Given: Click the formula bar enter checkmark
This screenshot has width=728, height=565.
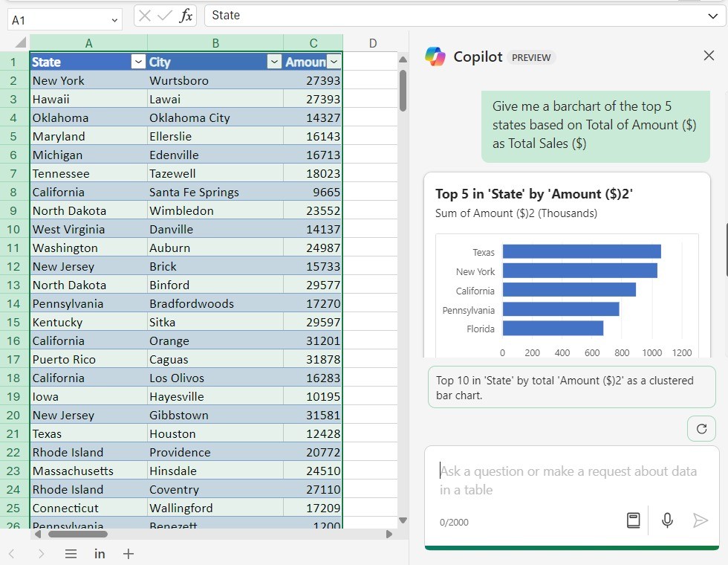Looking at the screenshot, I should (165, 16).
